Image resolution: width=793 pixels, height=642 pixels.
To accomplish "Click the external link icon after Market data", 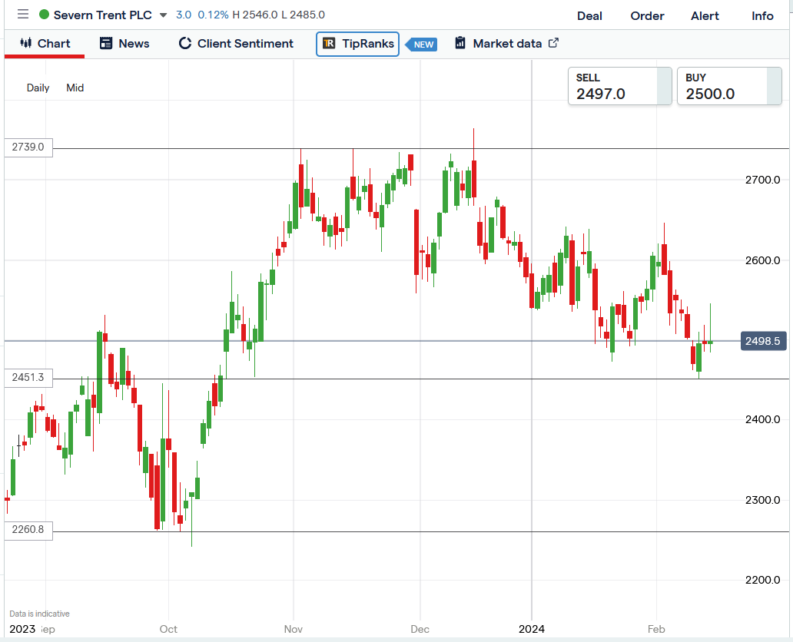I will coord(553,43).
